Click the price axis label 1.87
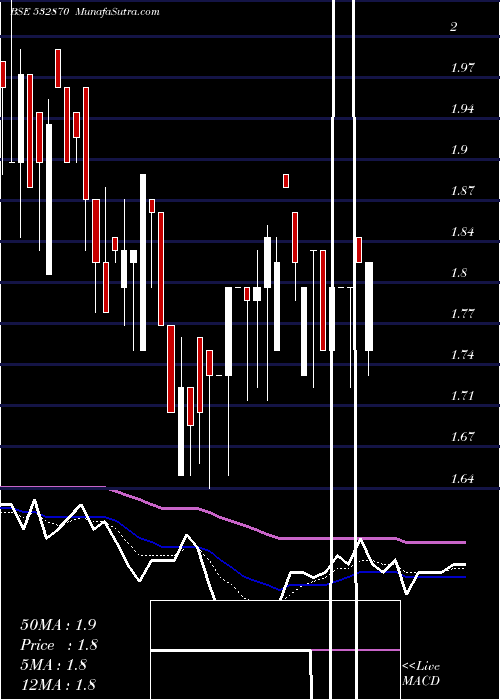The height and width of the screenshot is (700, 500). coord(462,191)
